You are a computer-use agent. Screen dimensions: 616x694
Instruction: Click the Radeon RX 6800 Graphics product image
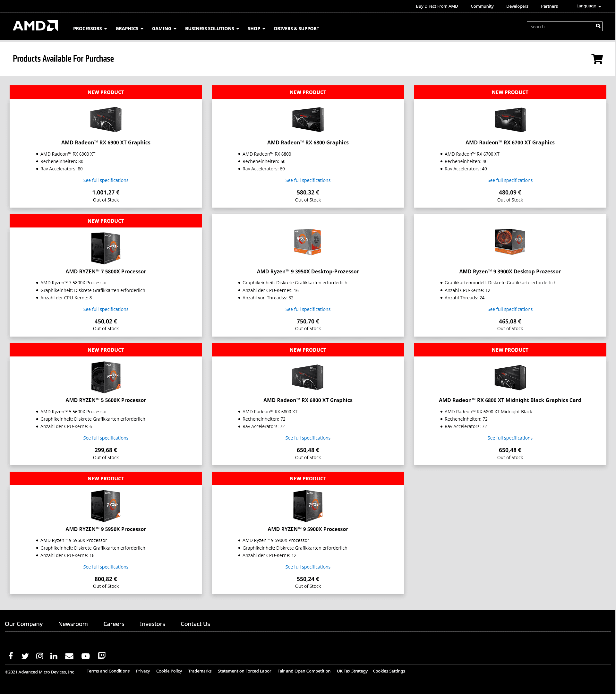[x=308, y=119]
